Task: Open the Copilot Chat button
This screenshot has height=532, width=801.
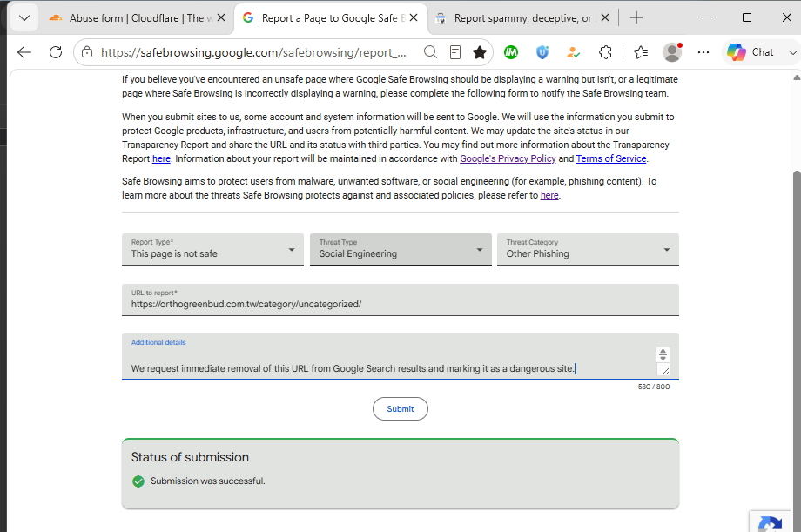Action: click(751, 52)
